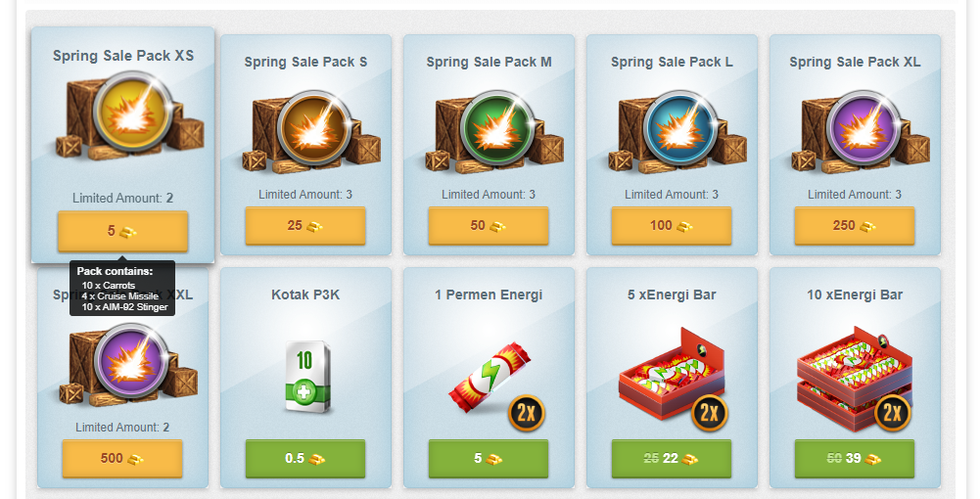Buy 5 xEnergi Bar for 22 gold

672,459
